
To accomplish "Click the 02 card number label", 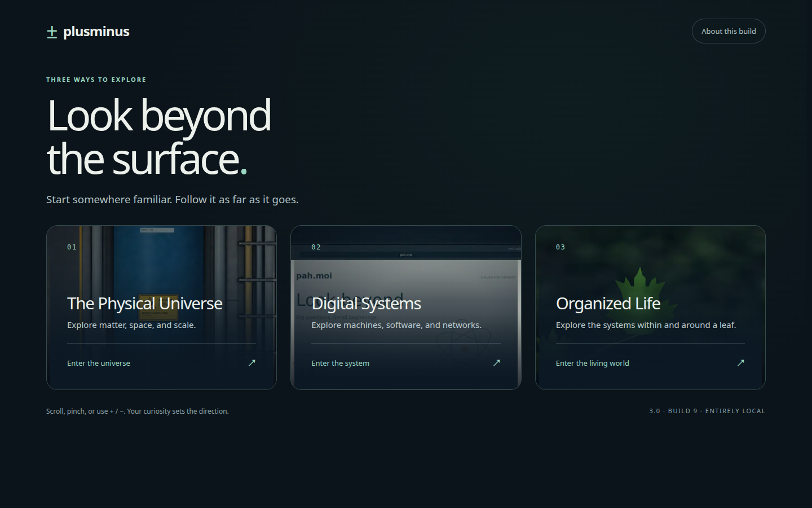I will click(x=316, y=247).
